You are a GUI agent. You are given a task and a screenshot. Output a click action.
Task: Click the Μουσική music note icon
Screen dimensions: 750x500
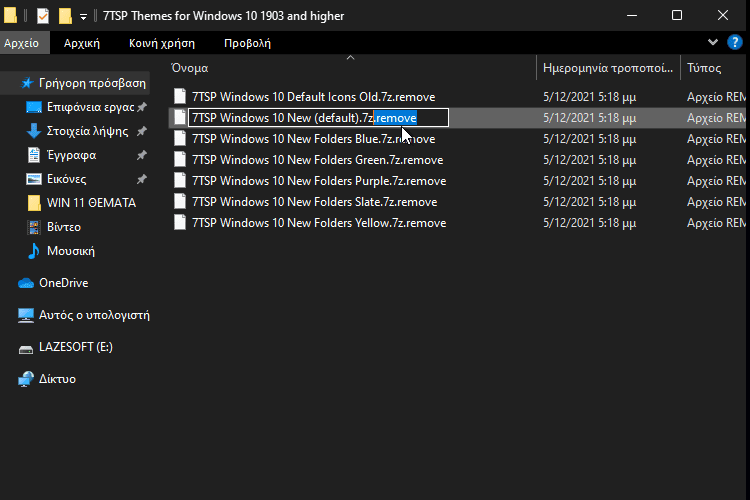(33, 251)
